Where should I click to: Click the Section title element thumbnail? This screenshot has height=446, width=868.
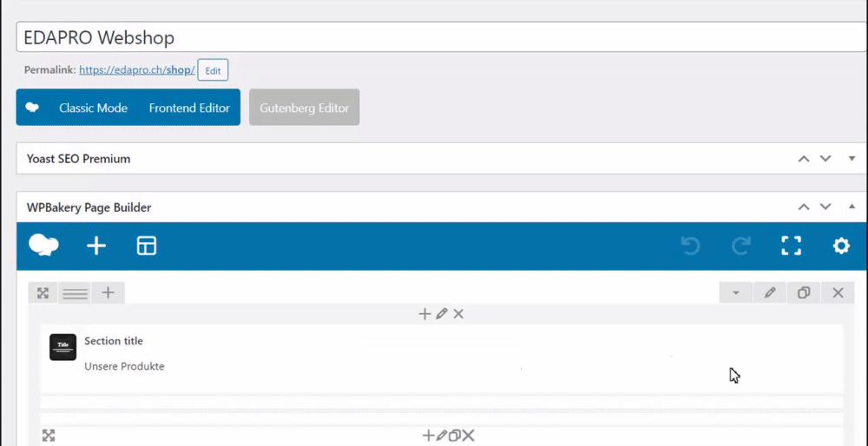click(x=62, y=347)
